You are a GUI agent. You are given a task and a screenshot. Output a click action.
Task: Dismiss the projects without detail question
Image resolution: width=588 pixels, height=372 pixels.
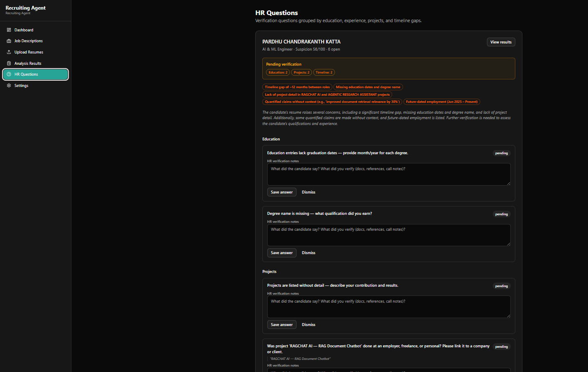309,325
